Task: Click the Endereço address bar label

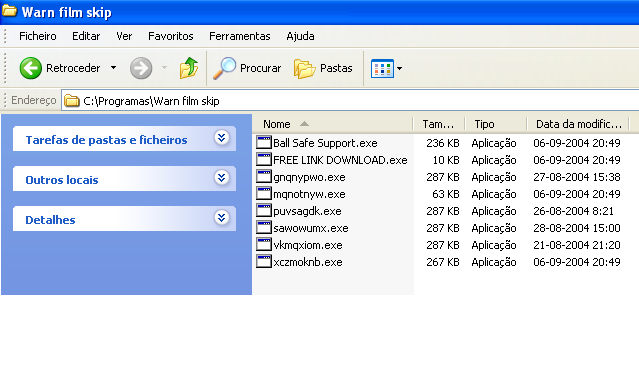Action: coord(34,100)
